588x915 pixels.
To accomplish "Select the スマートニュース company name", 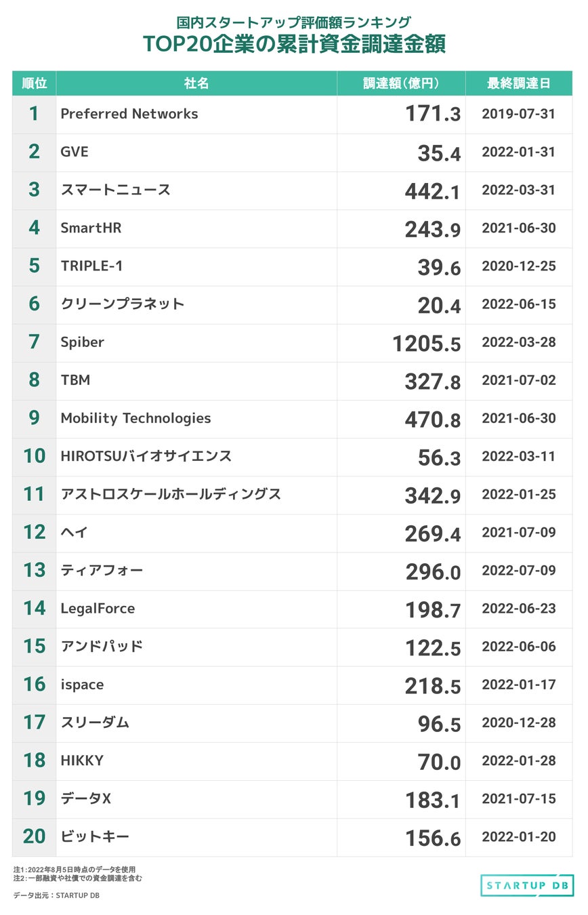I will [x=115, y=190].
